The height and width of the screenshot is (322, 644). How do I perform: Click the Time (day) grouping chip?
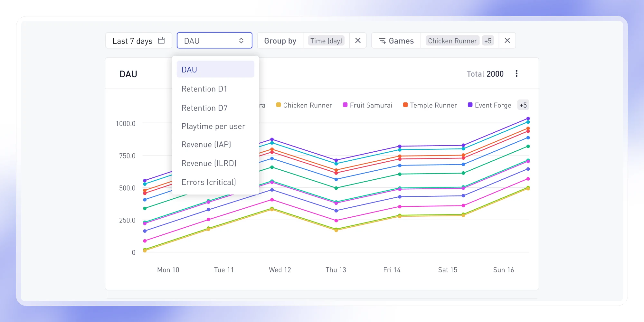point(326,41)
